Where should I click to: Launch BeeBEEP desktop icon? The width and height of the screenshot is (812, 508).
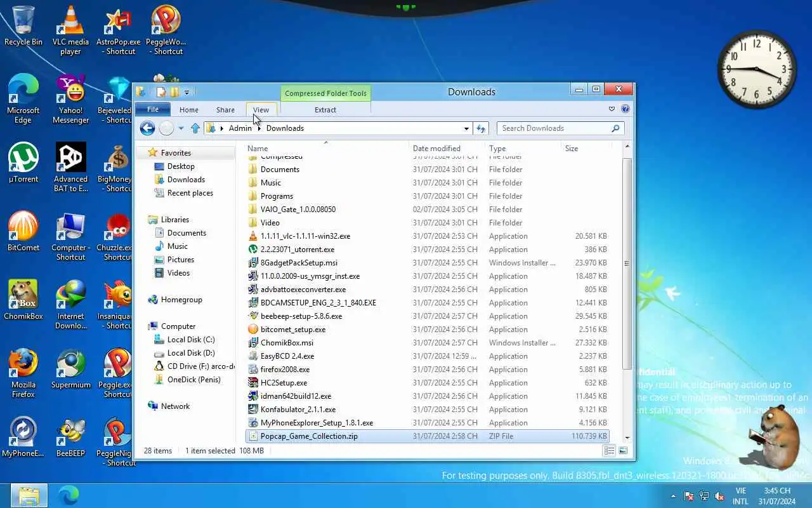point(70,437)
